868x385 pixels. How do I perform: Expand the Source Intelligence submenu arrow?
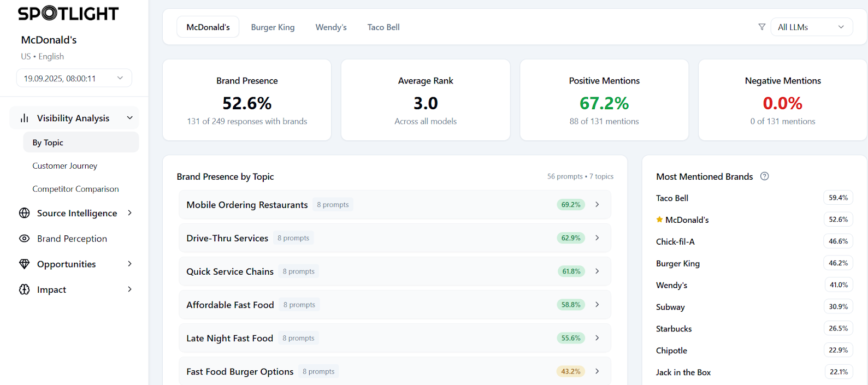(x=130, y=213)
